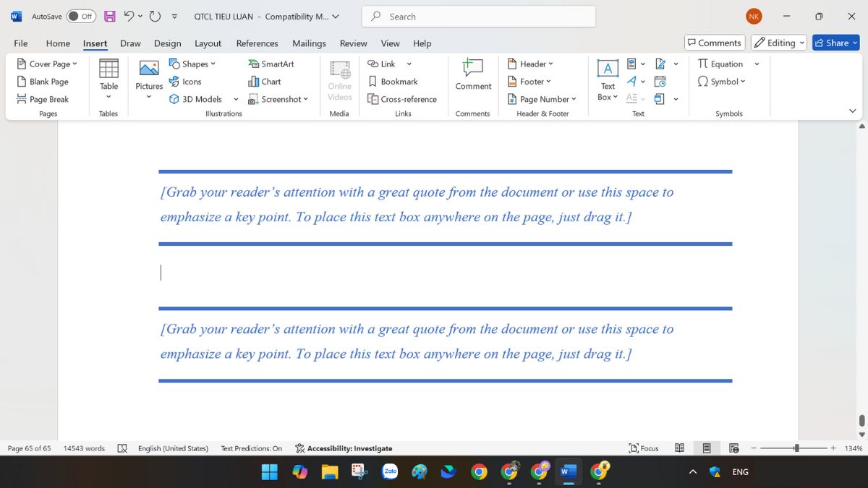
Task: Open Google Chrome from the taskbar
Action: coord(478,472)
